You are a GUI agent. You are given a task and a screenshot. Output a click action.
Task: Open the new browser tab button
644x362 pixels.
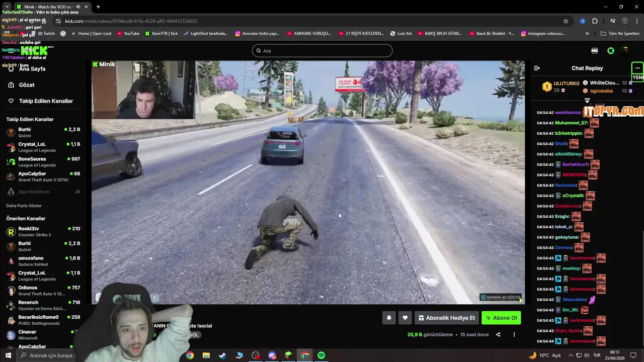tap(98, 7)
